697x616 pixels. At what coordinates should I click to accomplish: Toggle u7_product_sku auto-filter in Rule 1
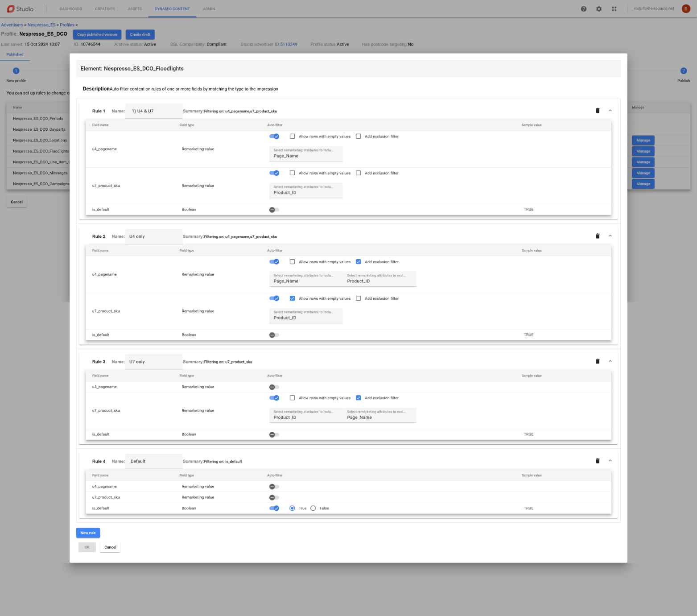(x=274, y=173)
